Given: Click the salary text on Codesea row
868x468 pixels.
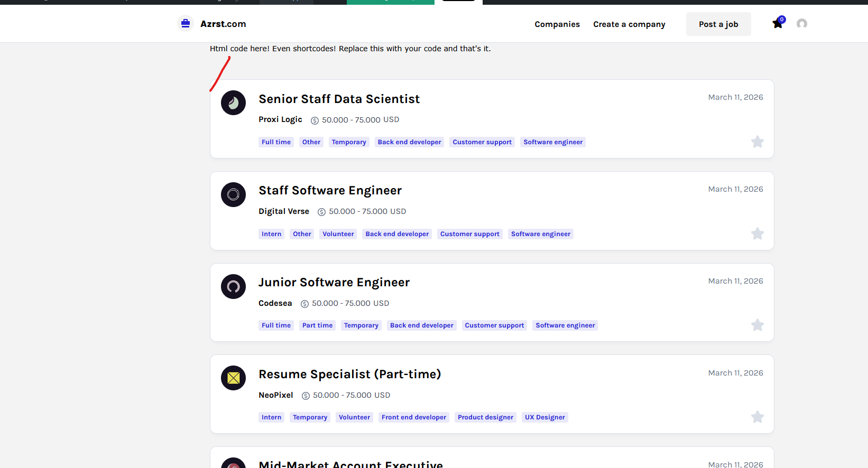Looking at the screenshot, I should tap(350, 303).
